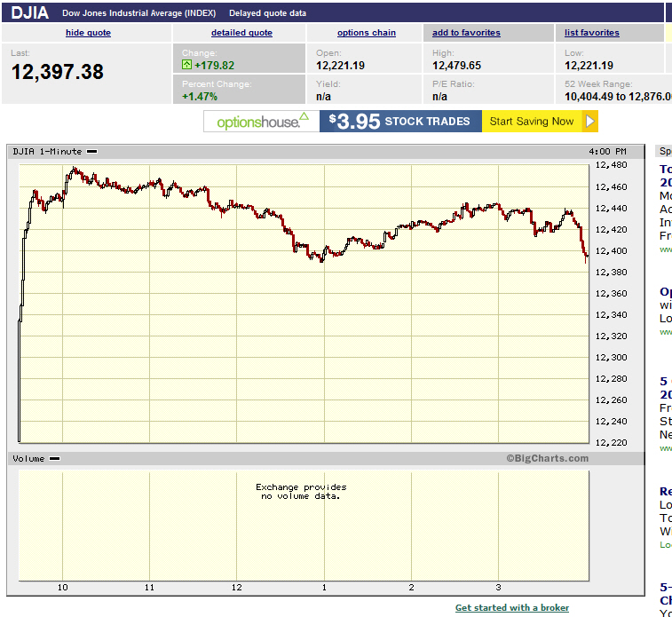
Task: Click the 'Exchange provides no volume data' text
Action: click(301, 492)
